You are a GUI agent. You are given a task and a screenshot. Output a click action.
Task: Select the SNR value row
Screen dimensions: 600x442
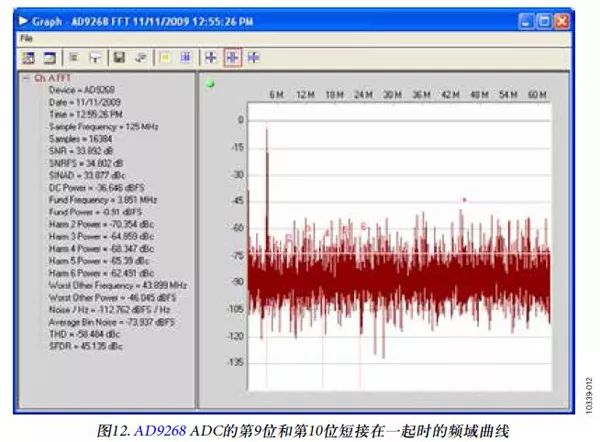pyautogui.click(x=81, y=151)
